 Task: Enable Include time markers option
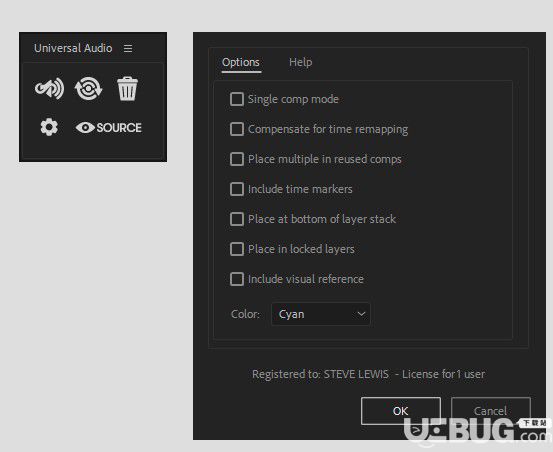click(237, 189)
